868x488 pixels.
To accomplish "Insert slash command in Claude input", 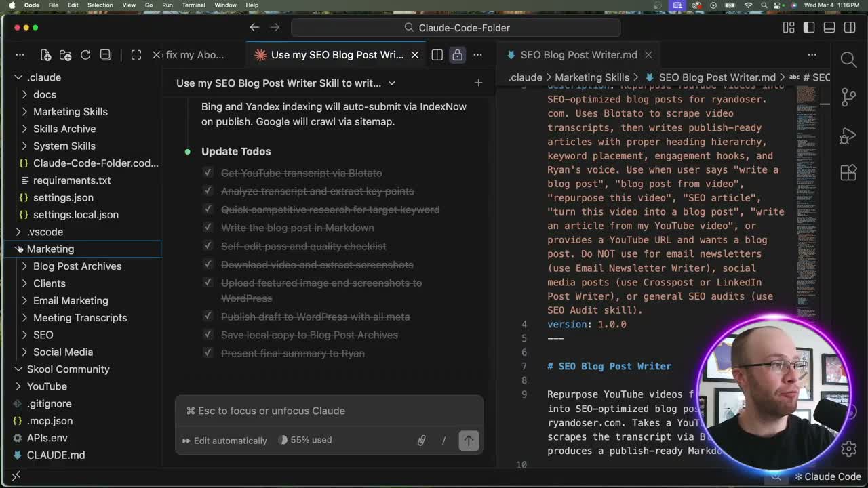I will coord(443,441).
